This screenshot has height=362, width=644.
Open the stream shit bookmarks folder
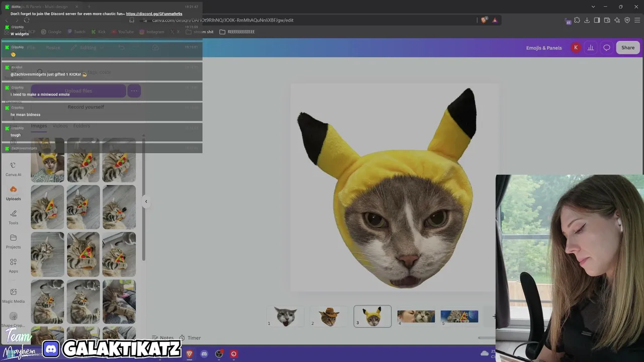click(x=200, y=32)
